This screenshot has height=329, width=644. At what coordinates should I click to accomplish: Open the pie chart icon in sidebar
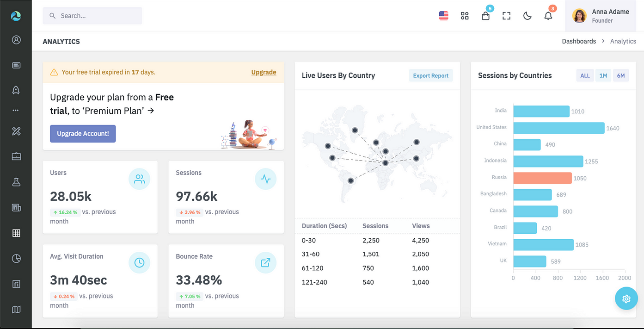[x=16, y=259]
